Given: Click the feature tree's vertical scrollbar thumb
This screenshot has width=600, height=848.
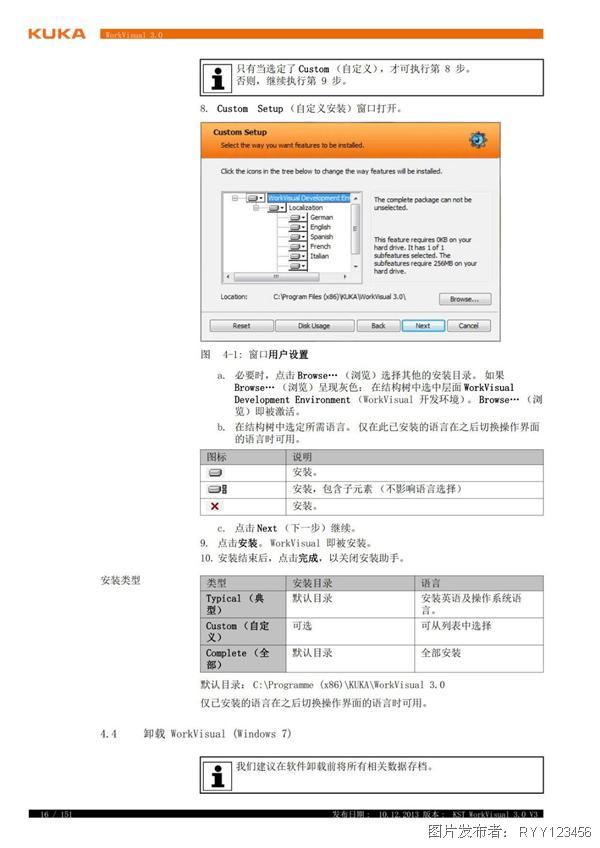Looking at the screenshot, I should (355, 229).
